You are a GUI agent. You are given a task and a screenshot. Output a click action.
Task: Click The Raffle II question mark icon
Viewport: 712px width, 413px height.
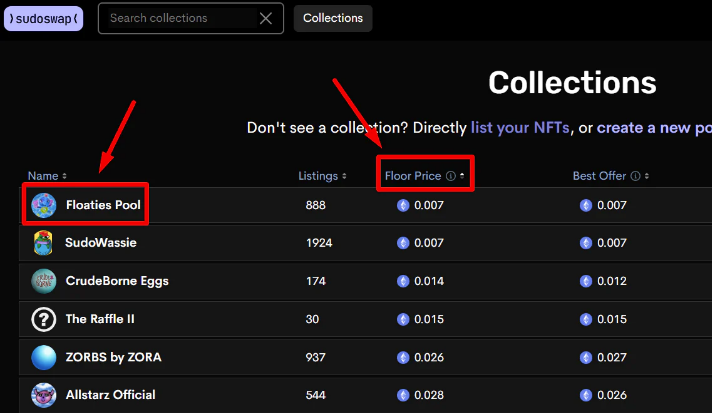coord(43,319)
